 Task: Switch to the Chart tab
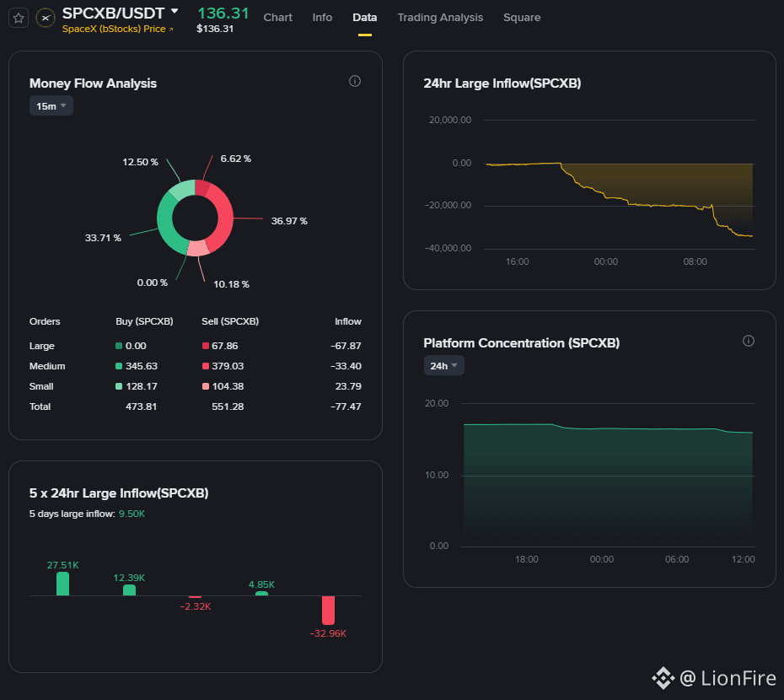pos(277,18)
